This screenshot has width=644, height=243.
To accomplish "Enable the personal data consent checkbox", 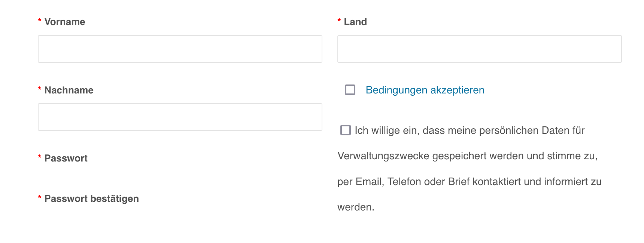I will 346,130.
